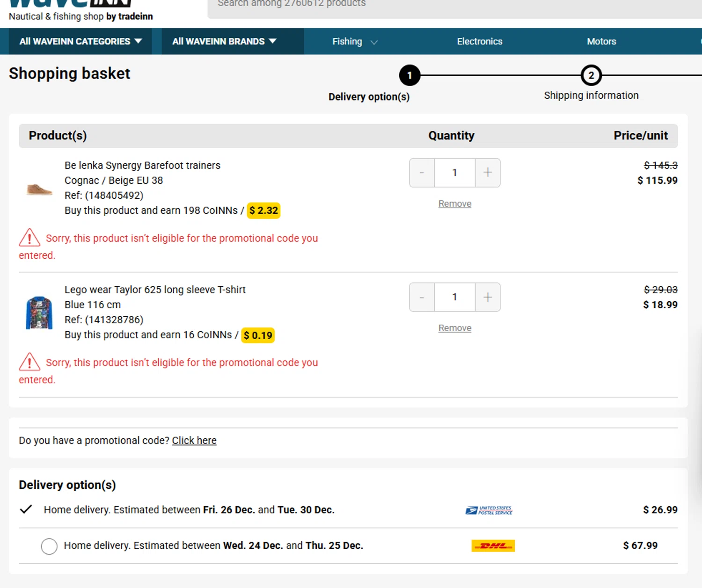Decrease quantity of Lego wear T-shirt
The width and height of the screenshot is (702, 588).
[x=422, y=297]
